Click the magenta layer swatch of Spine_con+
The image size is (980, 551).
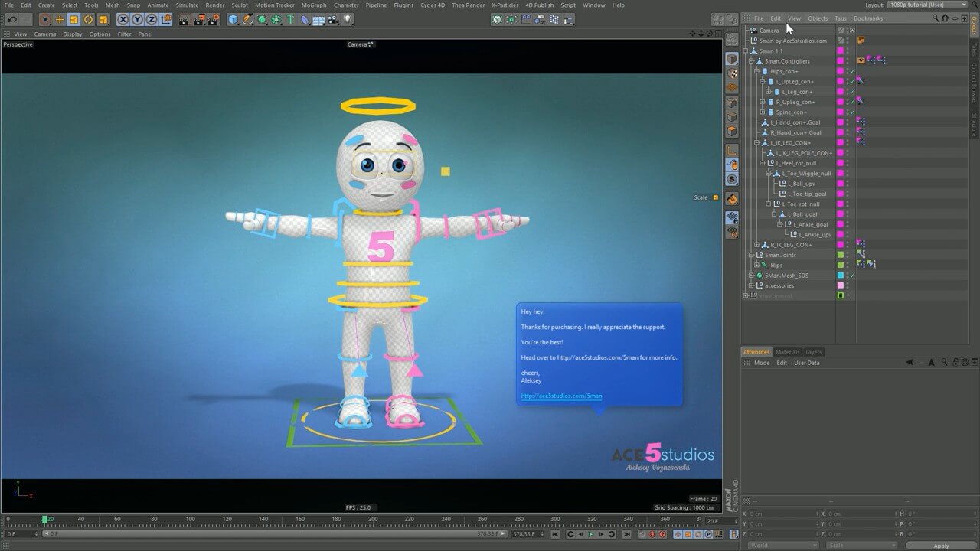(840, 112)
